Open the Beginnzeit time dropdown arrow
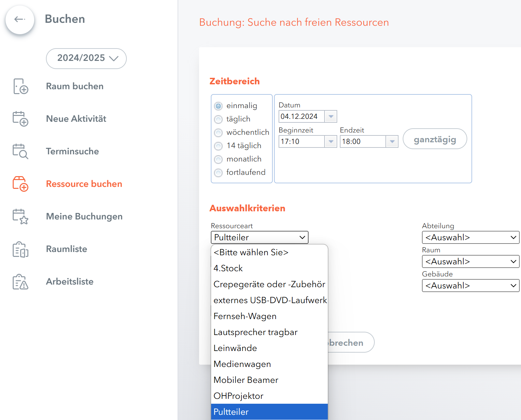 coord(331,141)
